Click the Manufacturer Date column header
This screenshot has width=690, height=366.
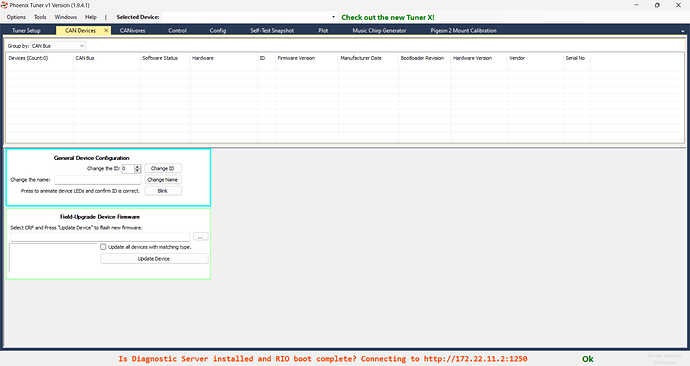coord(368,58)
